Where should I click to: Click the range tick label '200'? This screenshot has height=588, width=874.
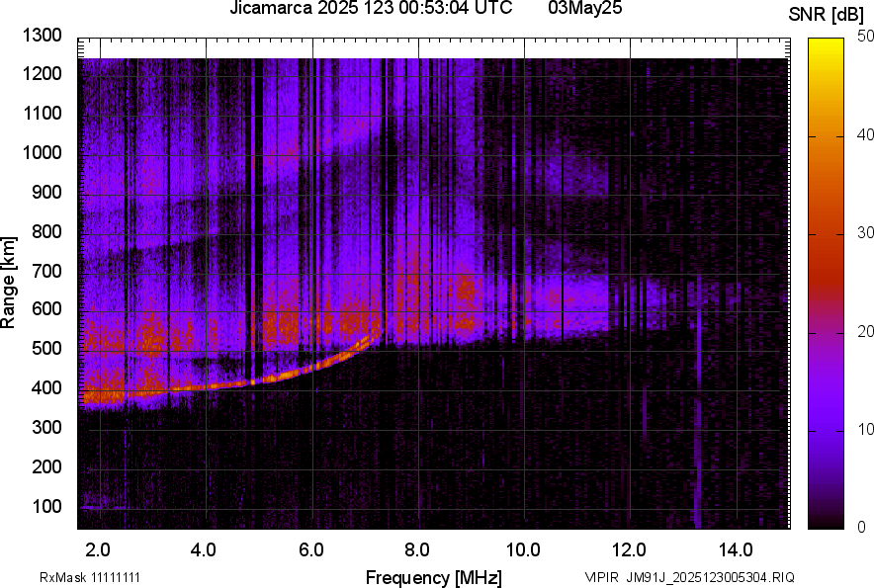tap(46, 466)
